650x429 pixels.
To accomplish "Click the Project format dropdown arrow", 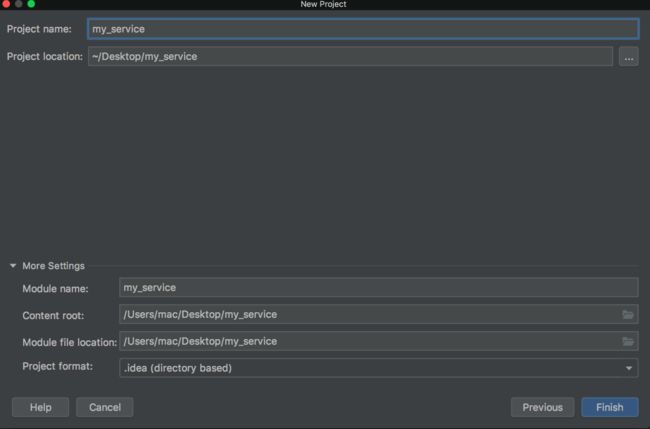I will click(x=629, y=368).
